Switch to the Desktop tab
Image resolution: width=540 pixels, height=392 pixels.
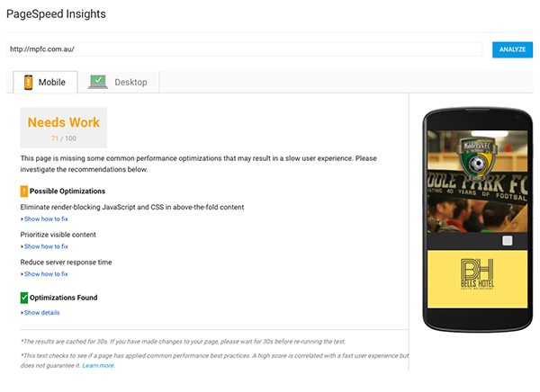[x=123, y=82]
